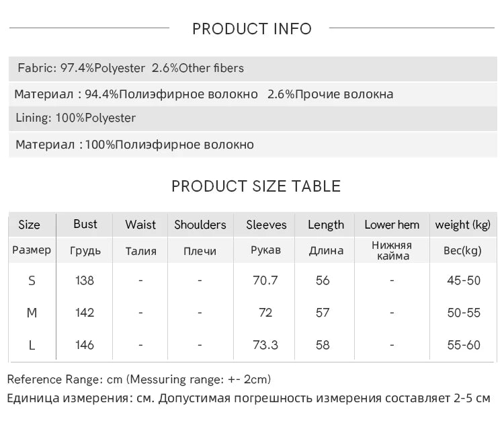Click the Reference Range measuring note
This screenshot has height=423, width=504.
(x=139, y=379)
